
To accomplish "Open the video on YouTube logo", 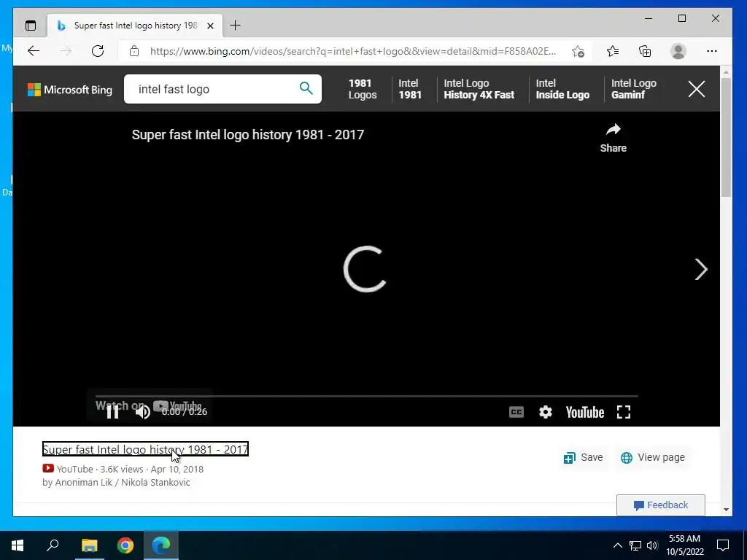I will click(584, 413).
